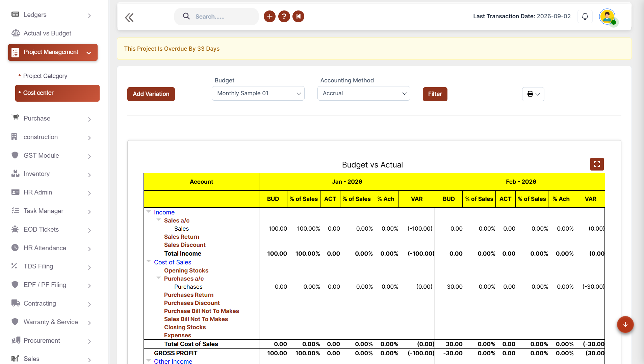Viewport: 644px width, 364px height.
Task: Click the HR Attendance clock icon
Action: [x=15, y=248]
